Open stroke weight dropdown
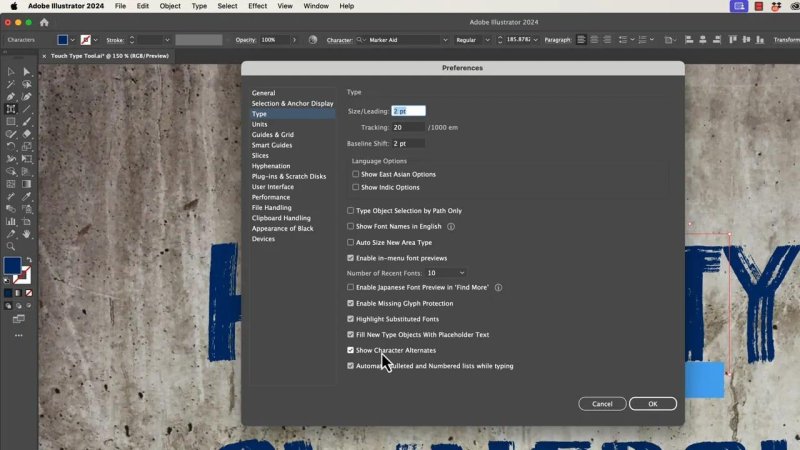This screenshot has width=800, height=450. tap(167, 40)
